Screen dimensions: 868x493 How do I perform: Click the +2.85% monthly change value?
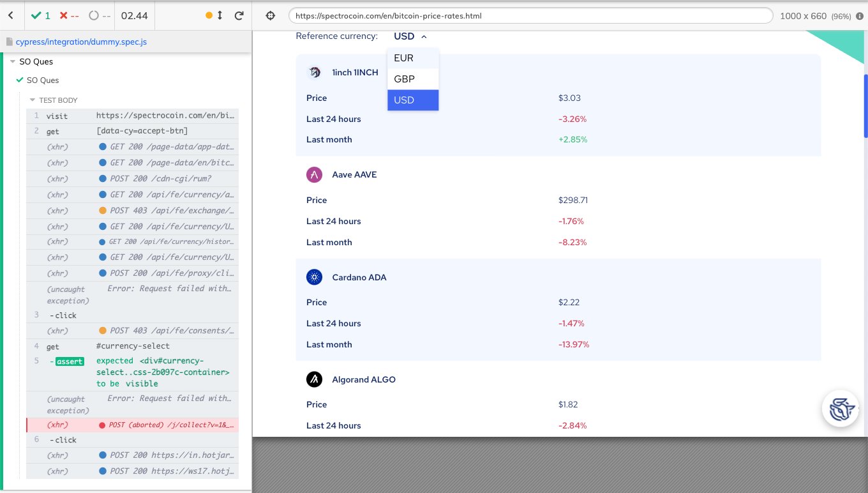pos(572,139)
